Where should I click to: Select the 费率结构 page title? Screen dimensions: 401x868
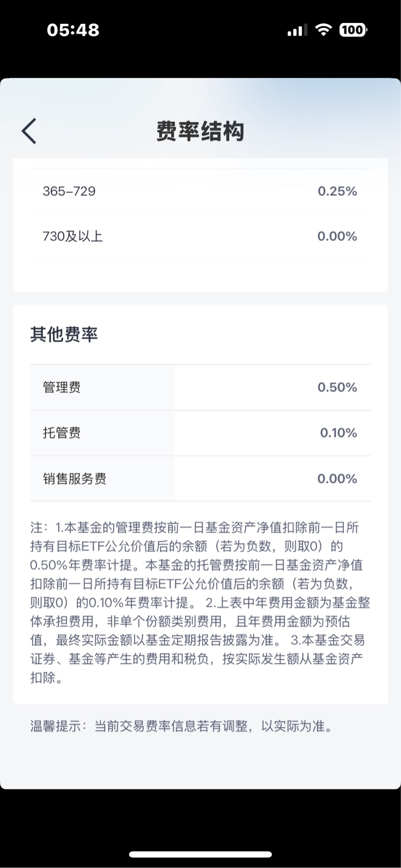200,131
